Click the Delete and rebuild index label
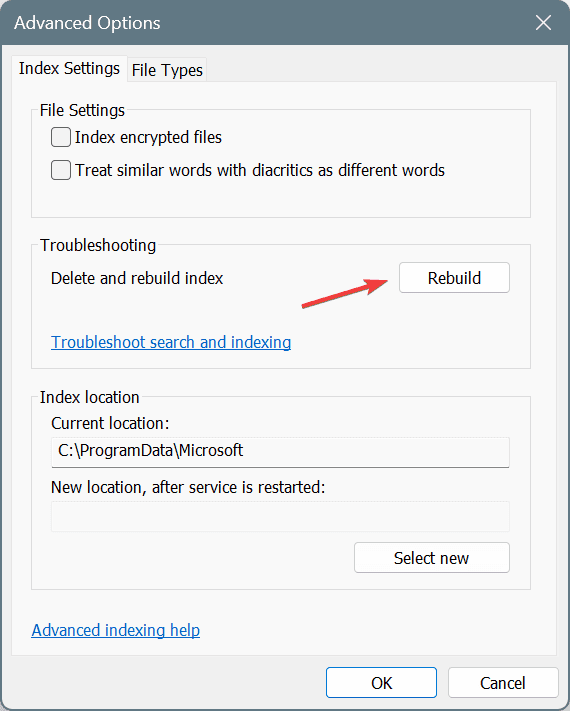Viewport: 570px width, 711px height. [137, 278]
